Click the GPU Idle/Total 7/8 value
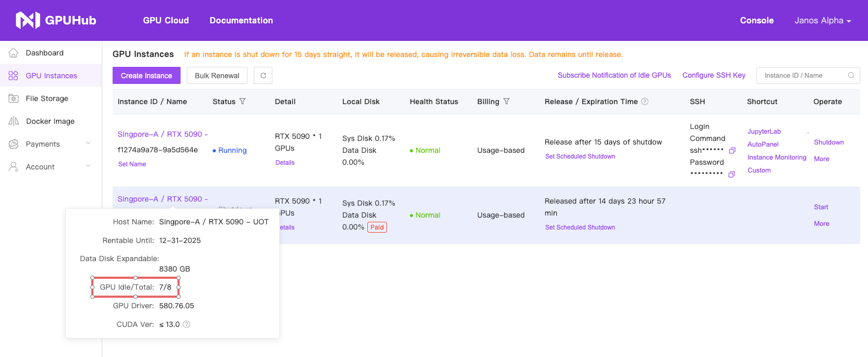The height and width of the screenshot is (357, 868). pyautogui.click(x=166, y=287)
